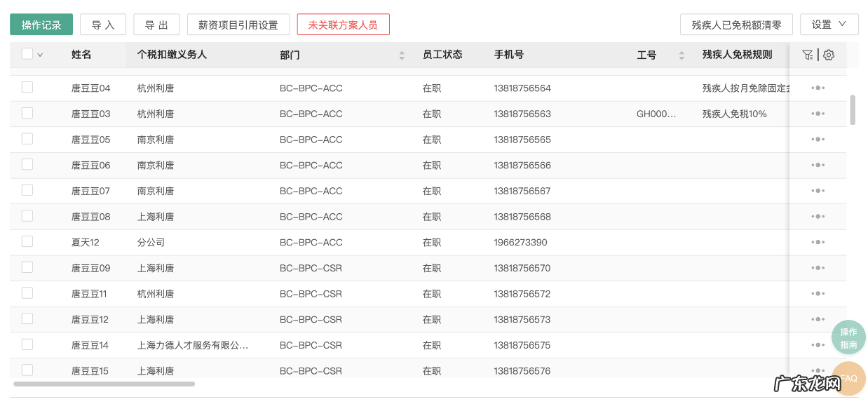
Task: Expand the 设置 dropdown menu
Action: click(829, 23)
